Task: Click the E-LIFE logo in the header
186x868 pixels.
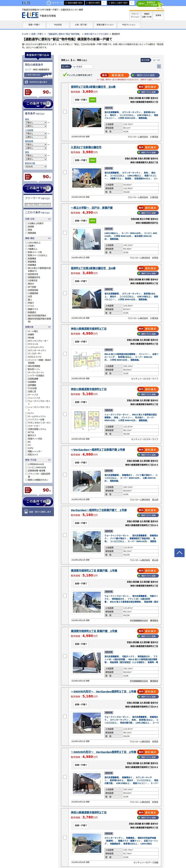Action: pyautogui.click(x=30, y=15)
